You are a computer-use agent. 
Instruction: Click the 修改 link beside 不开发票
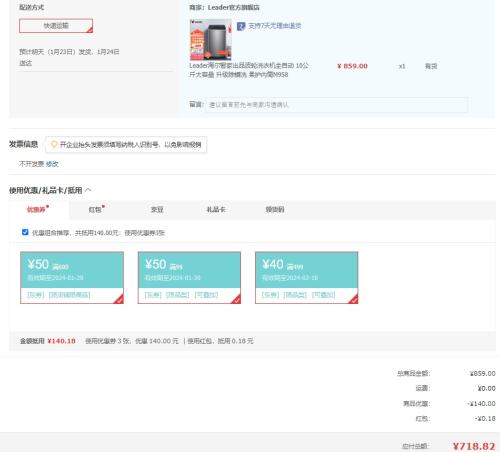pyautogui.click(x=52, y=164)
